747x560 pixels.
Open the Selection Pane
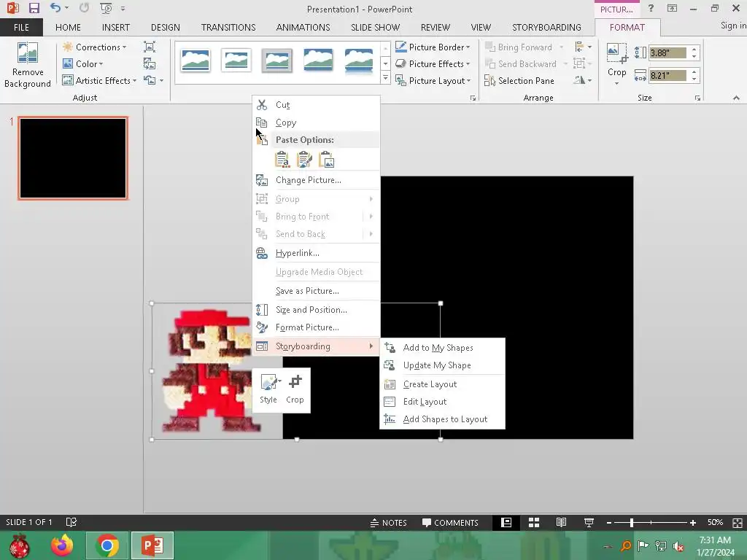pyautogui.click(x=519, y=80)
